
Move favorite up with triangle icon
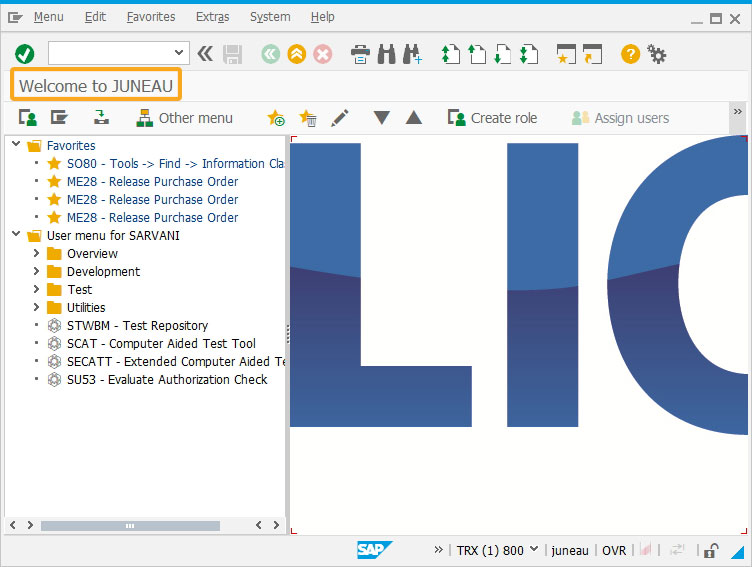414,118
